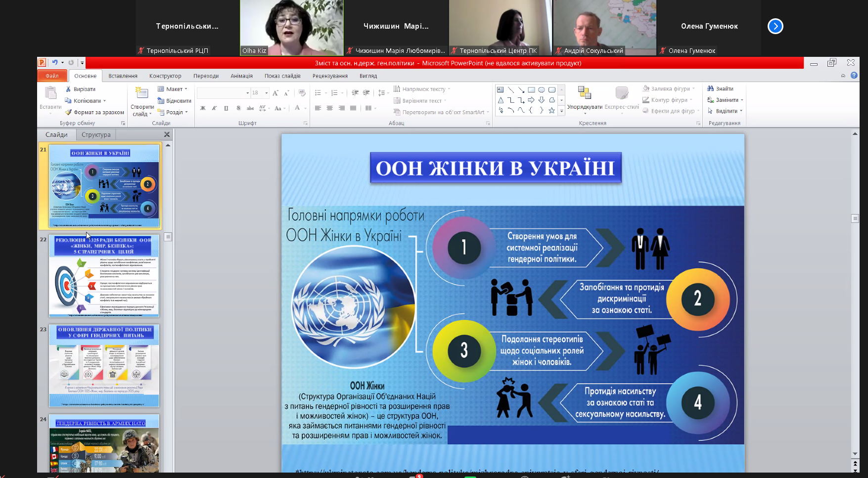This screenshot has height=478, width=868.
Task: Click next-participants arrow in video strip
Action: coord(776,26)
